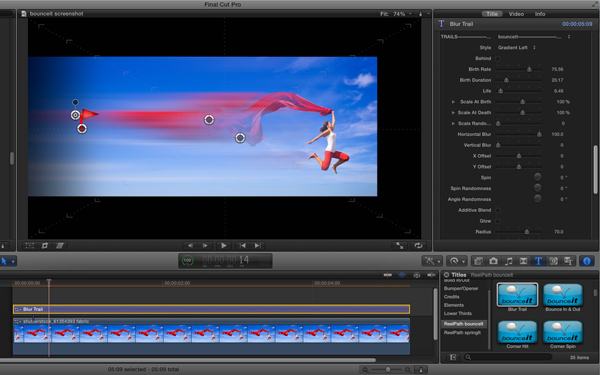600x375 pixels.
Task: Enable the Additive Blend checkbox
Action: [498, 210]
